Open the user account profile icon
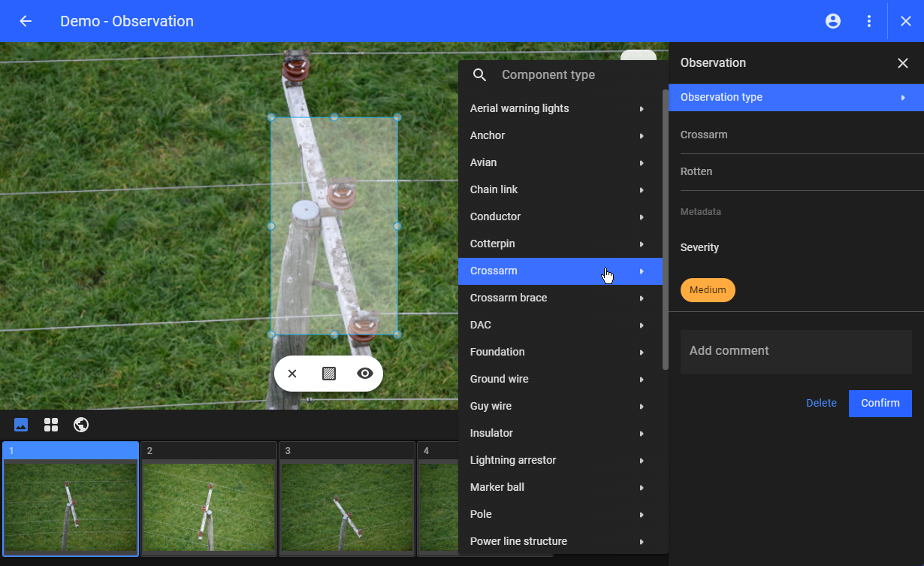 coord(833,21)
